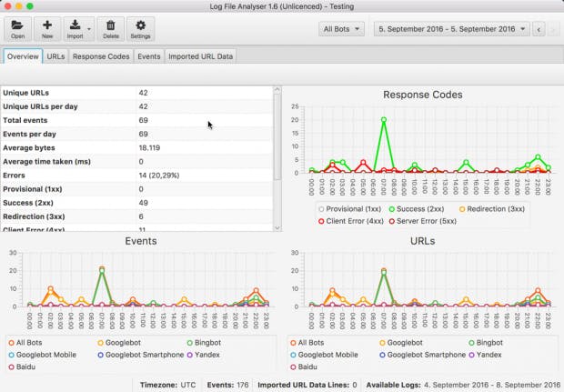The width and height of the screenshot is (564, 392).
Task: Click the Events chart title
Action: click(141, 241)
